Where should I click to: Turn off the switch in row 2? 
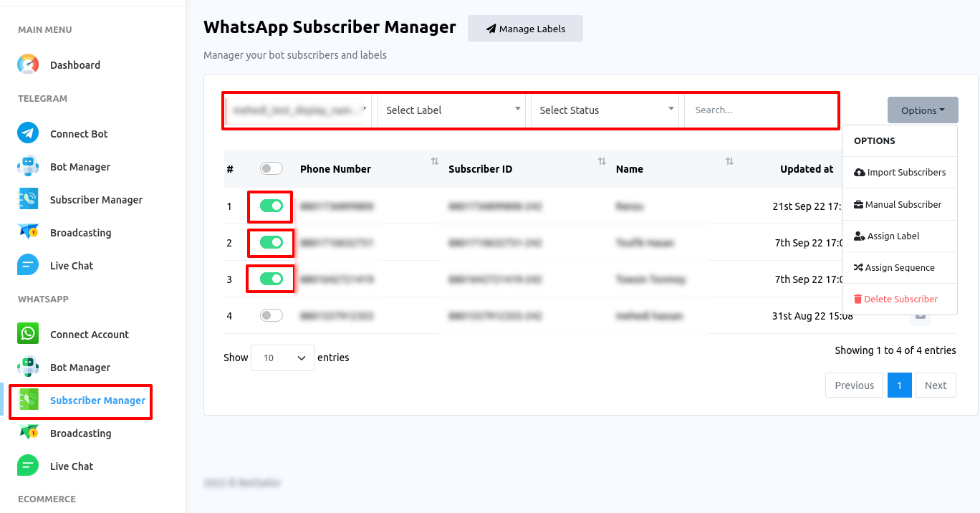click(272, 242)
